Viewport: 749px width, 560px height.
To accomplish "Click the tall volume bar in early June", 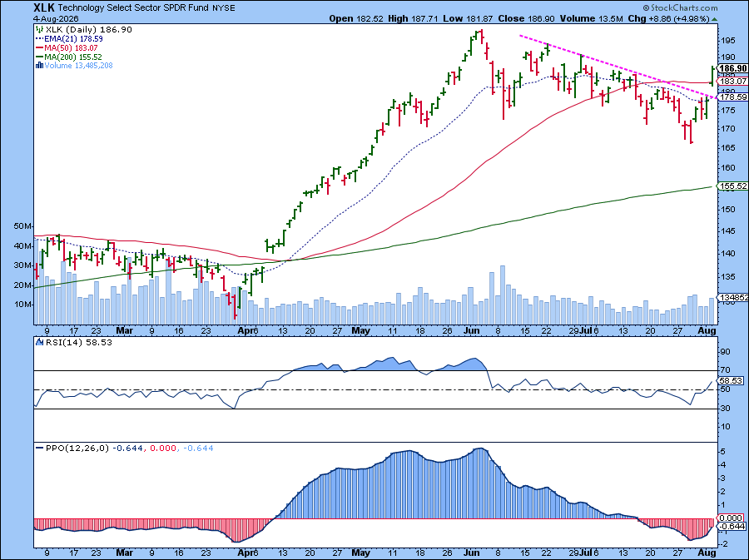I will tap(502, 295).
